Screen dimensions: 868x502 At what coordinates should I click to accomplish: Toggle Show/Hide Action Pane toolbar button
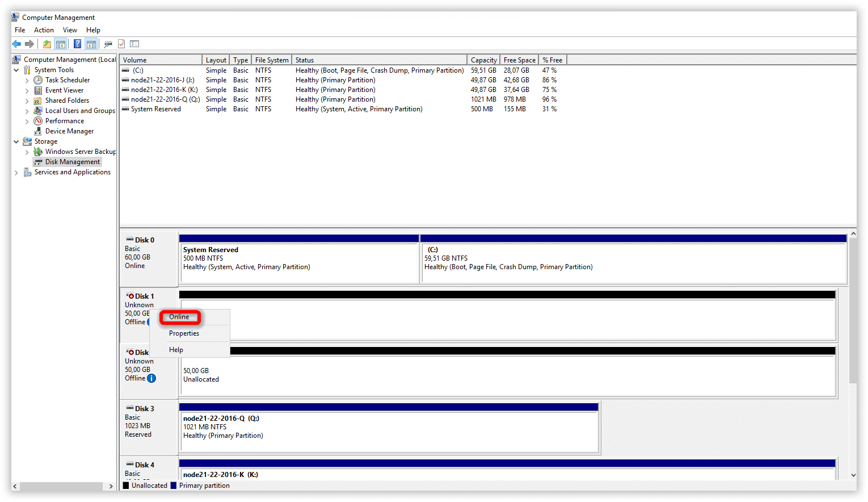(x=91, y=44)
